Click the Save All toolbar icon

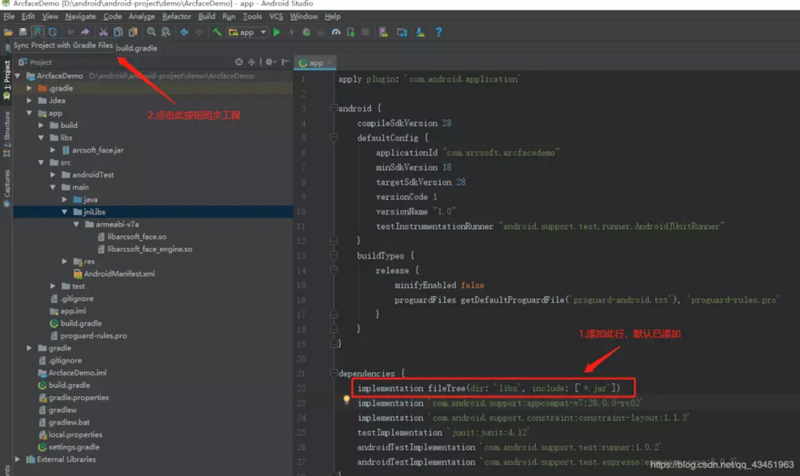click(x=22, y=32)
